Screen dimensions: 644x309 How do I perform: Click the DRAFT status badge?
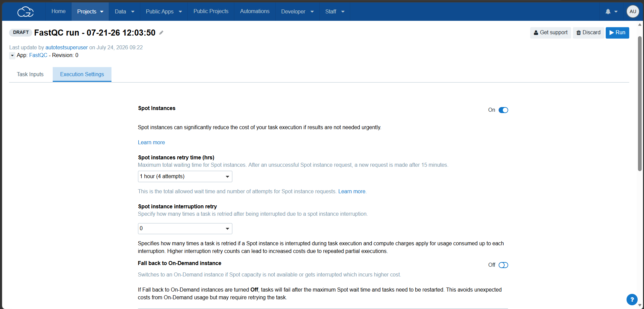point(21,33)
